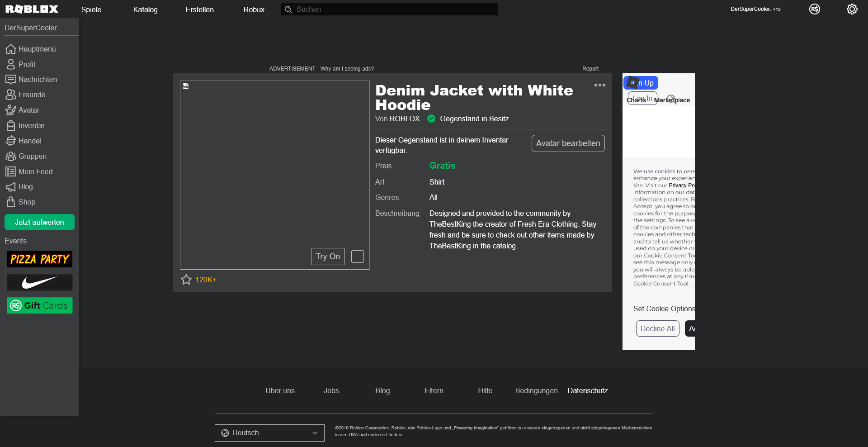Expand the Deutsch language dropdown
The image size is (868, 447).
(269, 433)
